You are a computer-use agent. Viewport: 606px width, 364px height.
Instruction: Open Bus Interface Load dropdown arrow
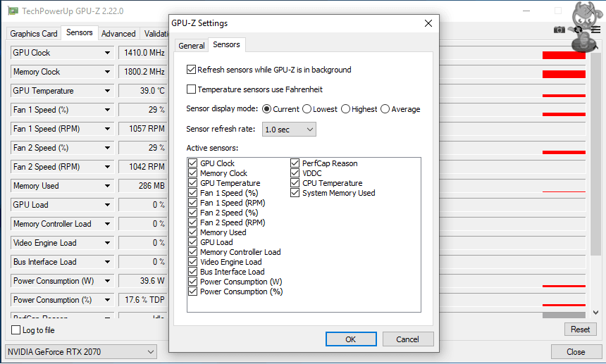107,262
